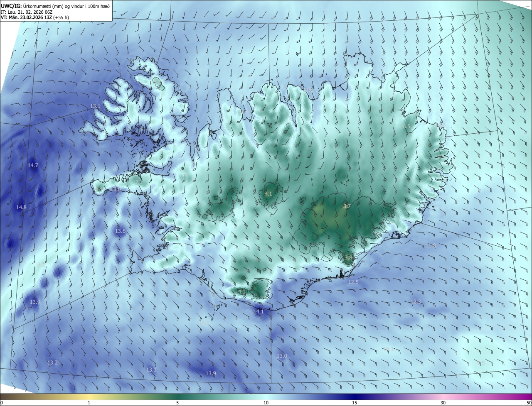The width and height of the screenshot is (532, 406).
Task: Click the 11.8 value label on the map
Action: click(431, 245)
